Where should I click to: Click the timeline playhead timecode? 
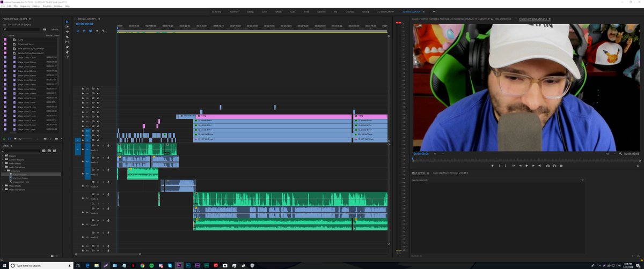pyautogui.click(x=85, y=24)
